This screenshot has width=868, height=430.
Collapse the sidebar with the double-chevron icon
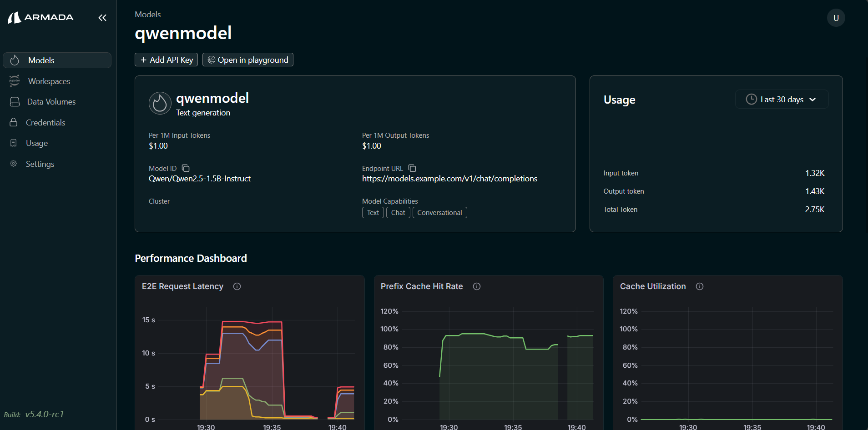[102, 18]
